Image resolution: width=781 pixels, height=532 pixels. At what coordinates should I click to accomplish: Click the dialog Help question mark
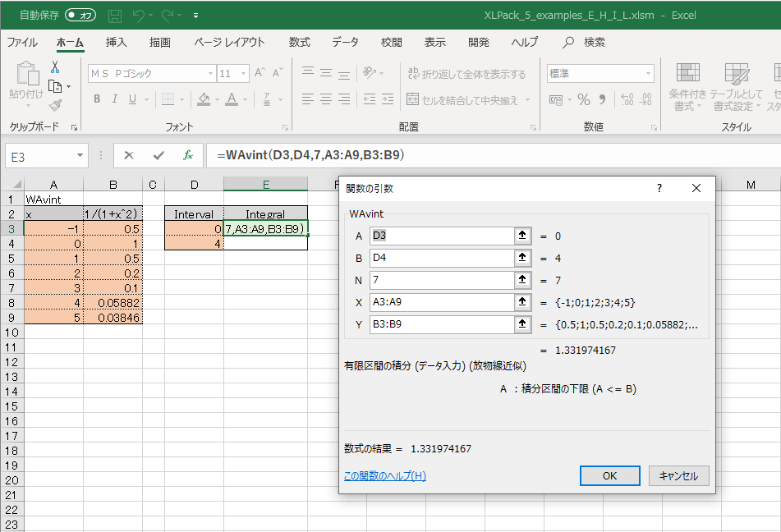point(659,188)
